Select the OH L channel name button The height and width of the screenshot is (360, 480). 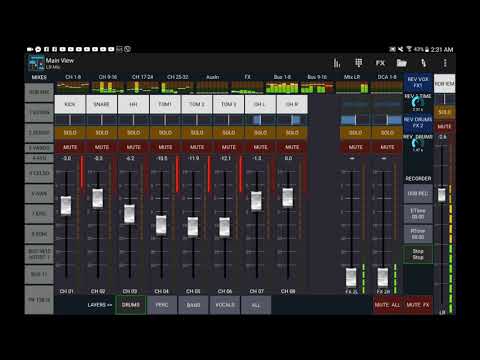click(x=260, y=104)
